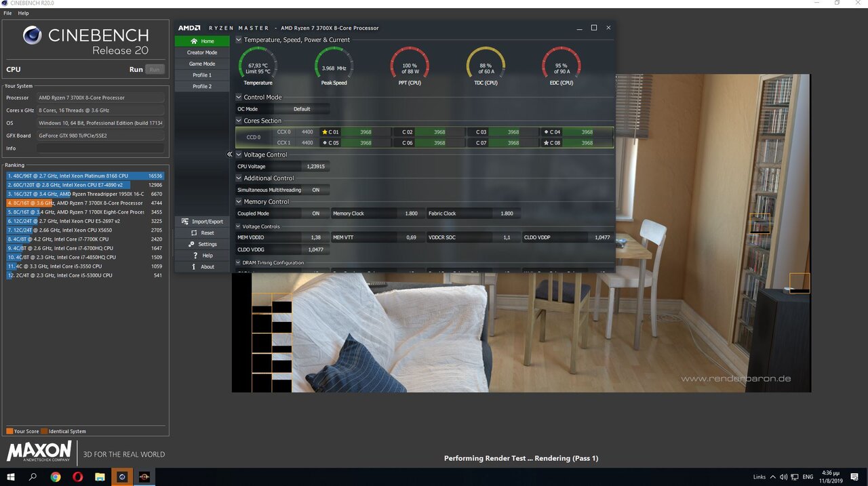This screenshot has width=868, height=486.
Task: Click core C 03 clock value
Action: [x=513, y=132]
